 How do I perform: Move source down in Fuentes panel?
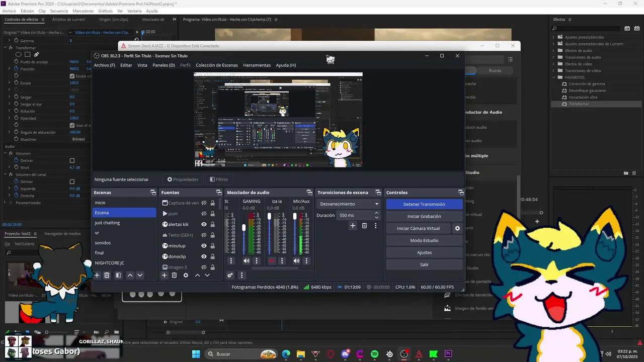207,275
